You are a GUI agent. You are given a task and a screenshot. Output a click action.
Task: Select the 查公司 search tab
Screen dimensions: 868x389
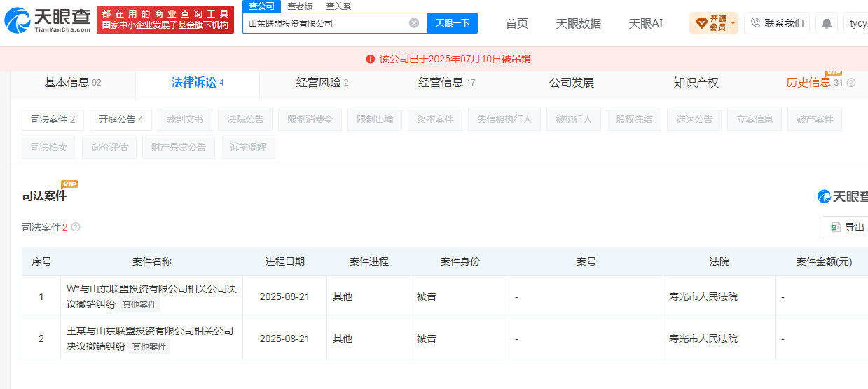tap(261, 6)
